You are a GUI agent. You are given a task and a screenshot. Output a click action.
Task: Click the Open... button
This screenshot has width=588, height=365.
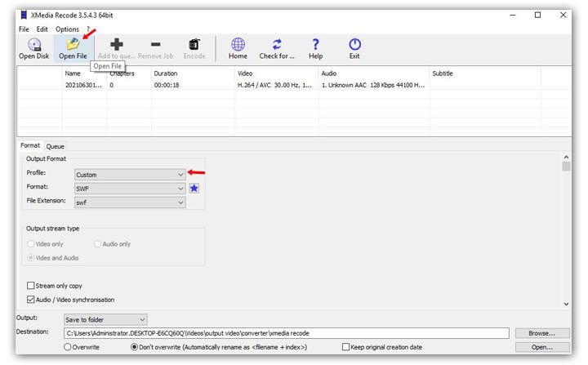pyautogui.click(x=542, y=347)
